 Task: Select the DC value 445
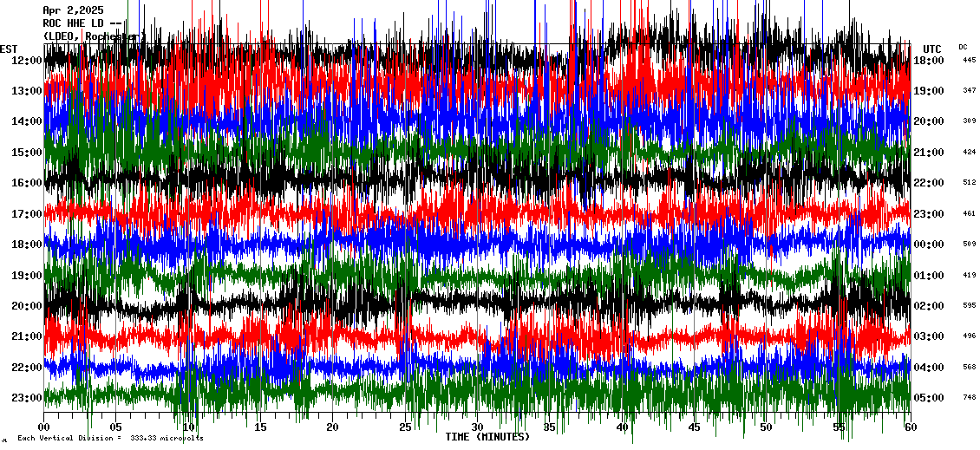tap(969, 60)
